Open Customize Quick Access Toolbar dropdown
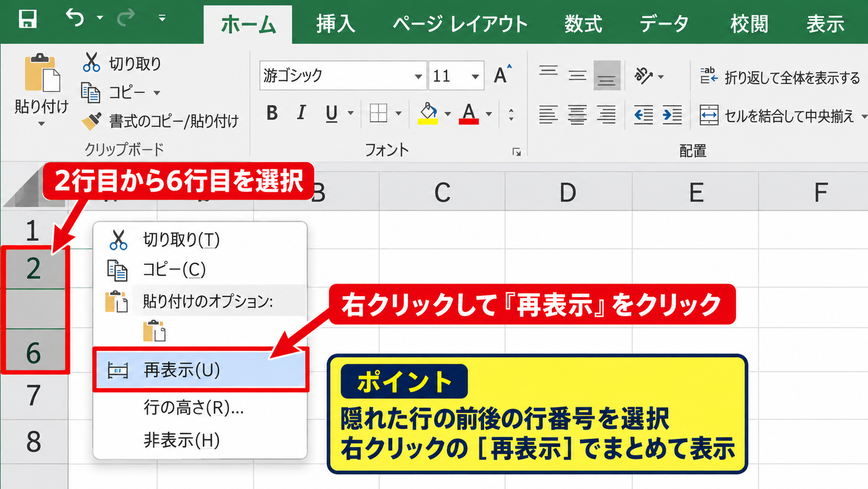The width and height of the screenshot is (868, 489). click(x=162, y=18)
